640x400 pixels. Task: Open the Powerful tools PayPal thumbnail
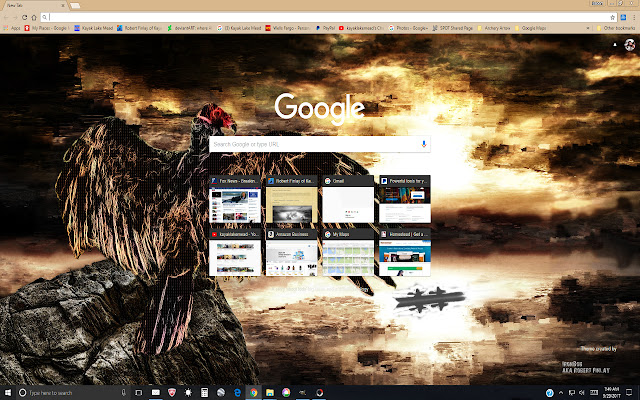pyautogui.click(x=405, y=199)
